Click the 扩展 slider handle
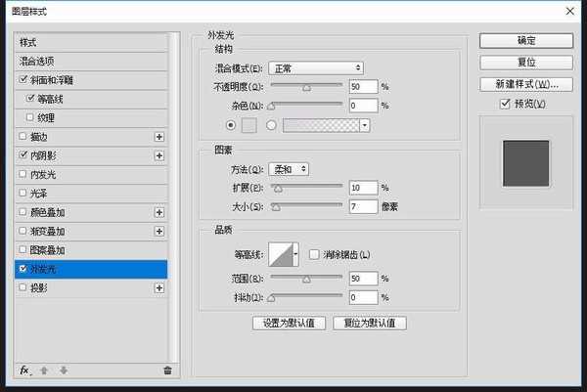Image resolution: width=587 pixels, height=392 pixels. tap(278, 189)
